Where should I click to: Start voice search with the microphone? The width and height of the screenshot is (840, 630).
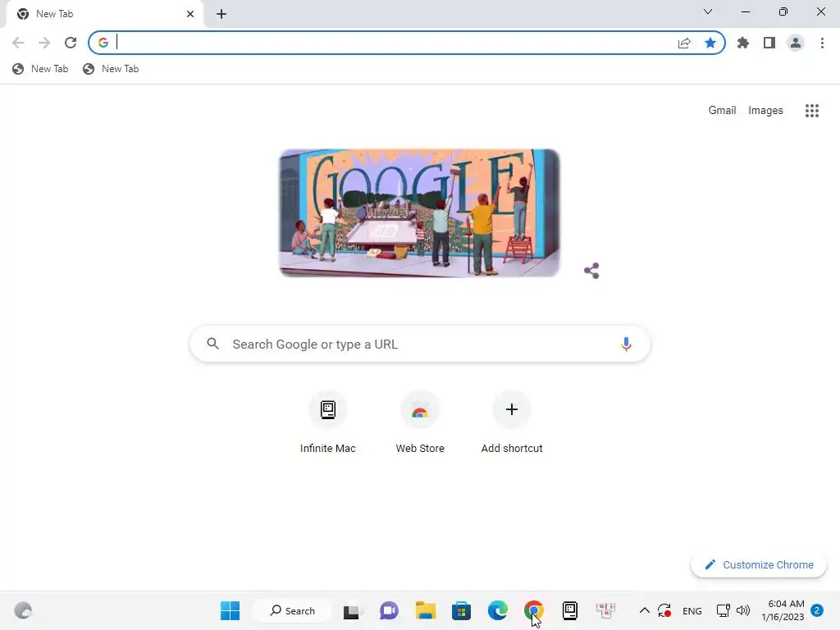pos(626,344)
